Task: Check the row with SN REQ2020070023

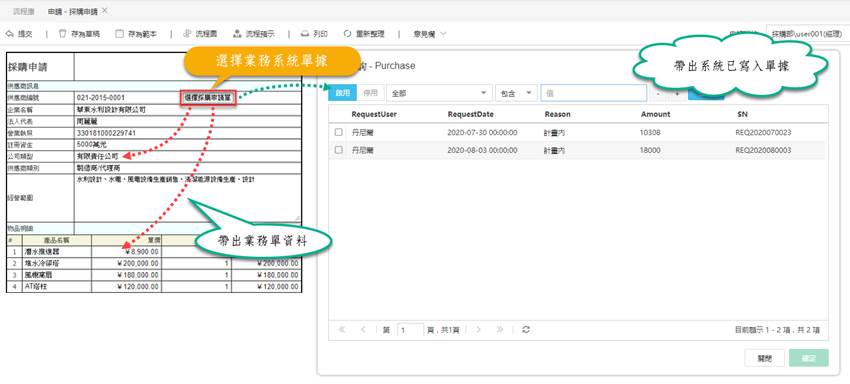Action: [x=338, y=132]
